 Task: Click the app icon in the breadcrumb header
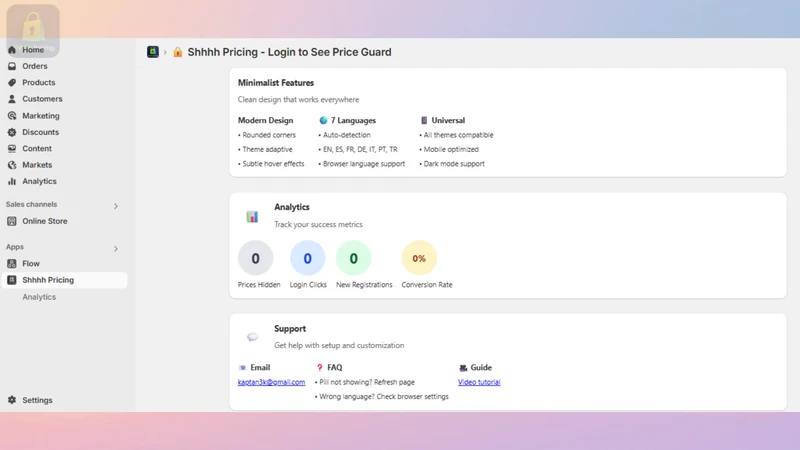click(153, 52)
